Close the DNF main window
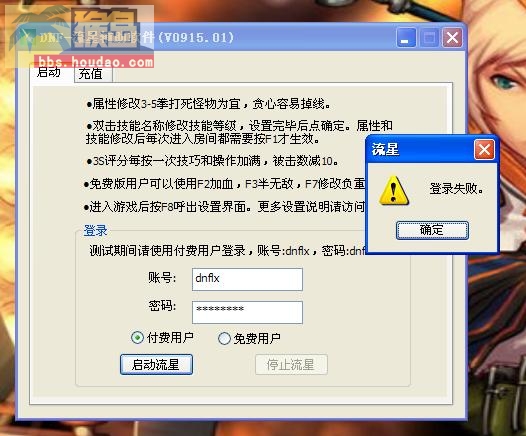Screen dimensions: 526x436 tap(452, 38)
